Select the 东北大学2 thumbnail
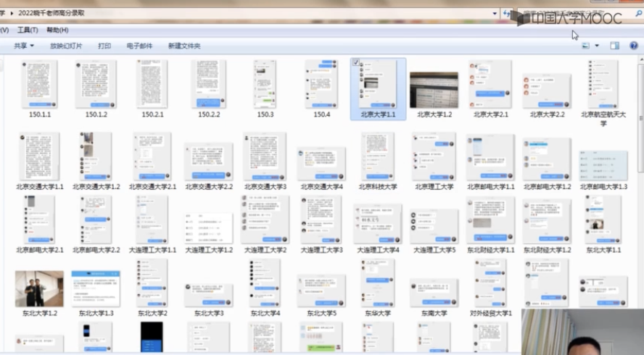 click(152, 283)
